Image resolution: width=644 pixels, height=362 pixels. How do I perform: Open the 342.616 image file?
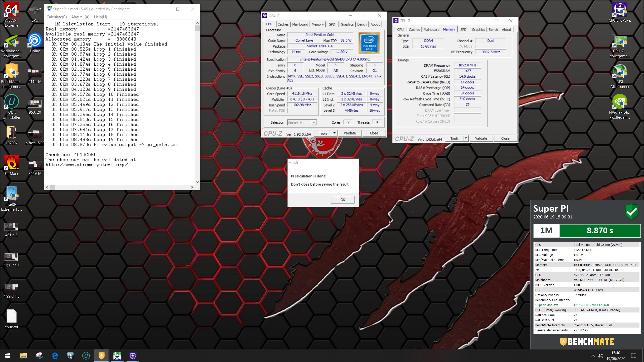click(35, 168)
